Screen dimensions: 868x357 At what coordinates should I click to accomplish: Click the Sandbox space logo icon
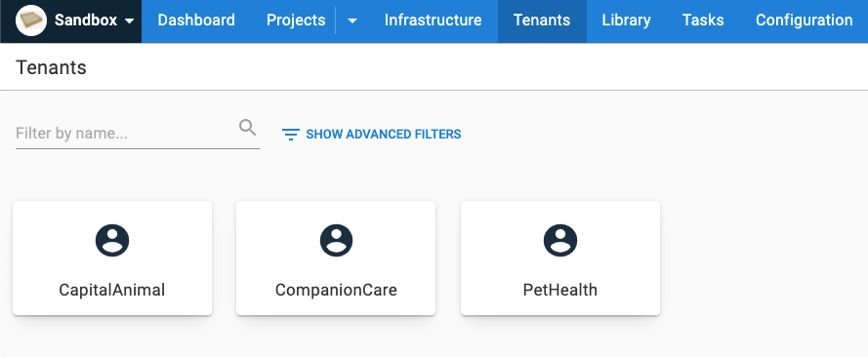pos(31,20)
